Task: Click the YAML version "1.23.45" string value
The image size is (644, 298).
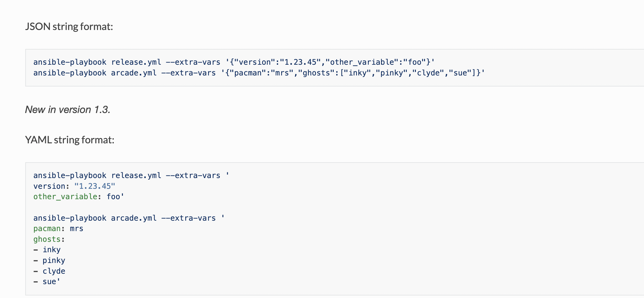Action: pos(95,186)
